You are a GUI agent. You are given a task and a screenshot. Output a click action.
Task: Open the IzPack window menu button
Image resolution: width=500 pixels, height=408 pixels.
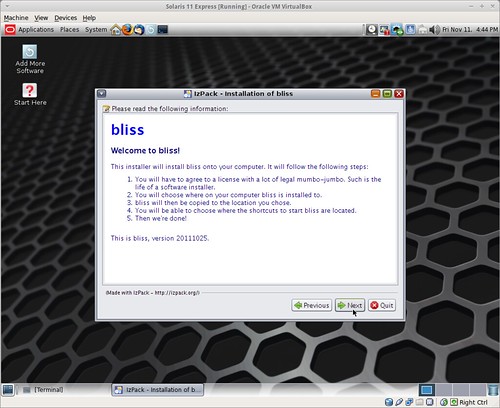[x=102, y=94]
